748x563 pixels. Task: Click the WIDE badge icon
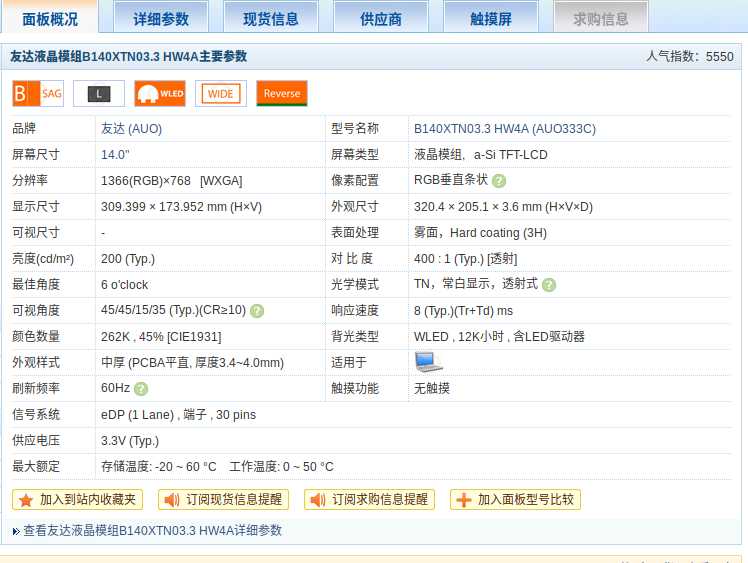pyautogui.click(x=221, y=94)
